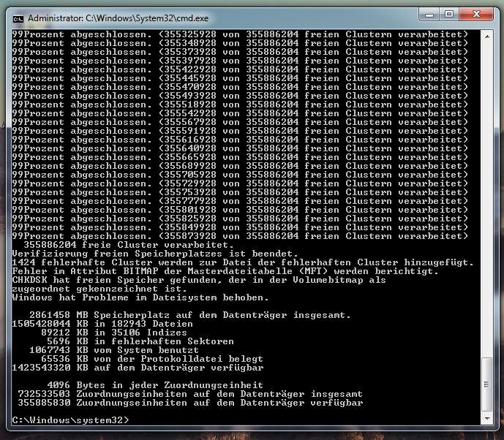Click progress line with 355470928 clusters
The height and width of the screenshot is (440, 504).
[x=240, y=87]
